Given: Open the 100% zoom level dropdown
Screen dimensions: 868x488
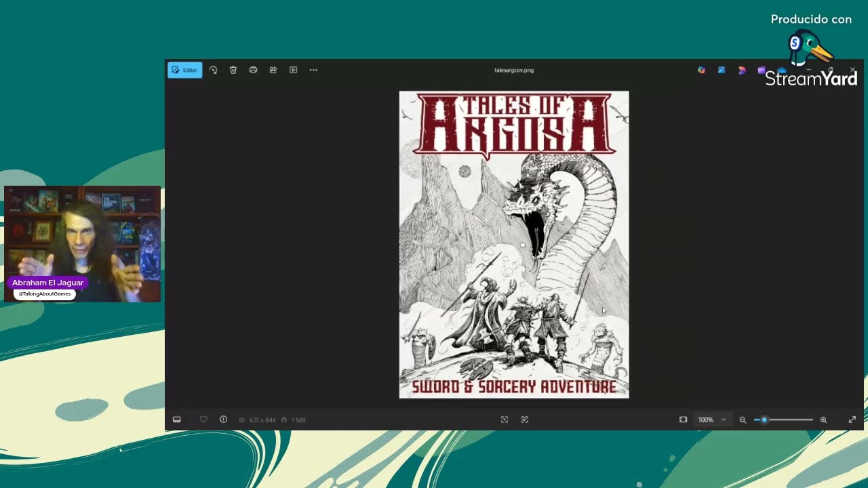Looking at the screenshot, I should 712,420.
